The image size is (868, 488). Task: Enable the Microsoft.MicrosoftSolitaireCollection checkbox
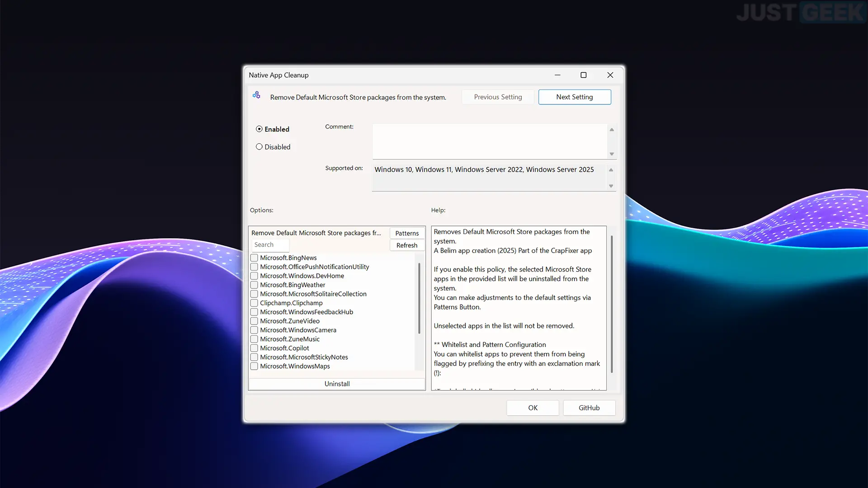pyautogui.click(x=254, y=294)
